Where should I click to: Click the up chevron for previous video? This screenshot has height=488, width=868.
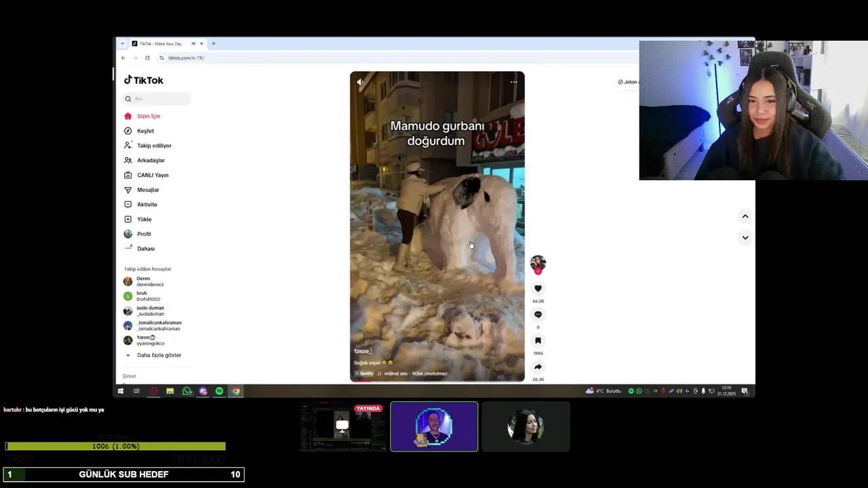(x=745, y=216)
